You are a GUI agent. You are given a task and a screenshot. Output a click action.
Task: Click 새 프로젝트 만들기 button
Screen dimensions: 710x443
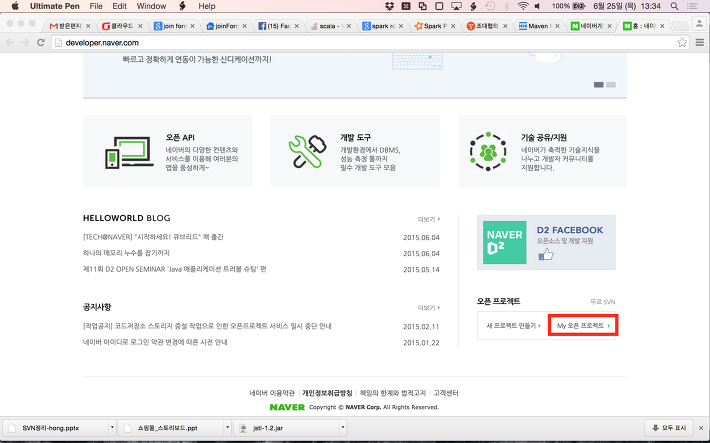pos(513,326)
